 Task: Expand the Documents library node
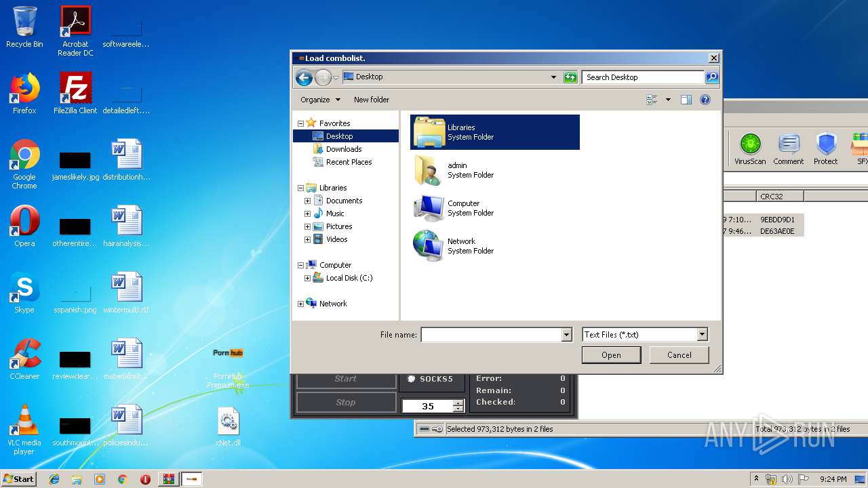pyautogui.click(x=307, y=201)
